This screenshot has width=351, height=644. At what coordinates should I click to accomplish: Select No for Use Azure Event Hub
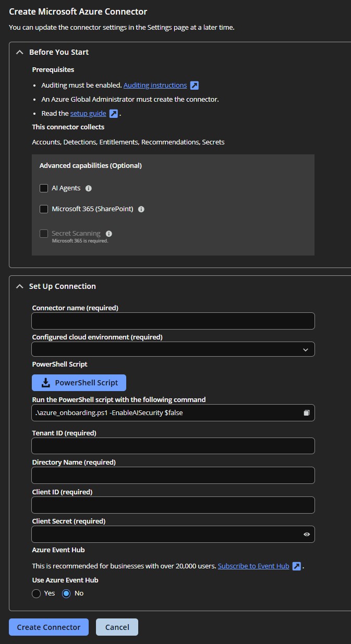(x=66, y=593)
